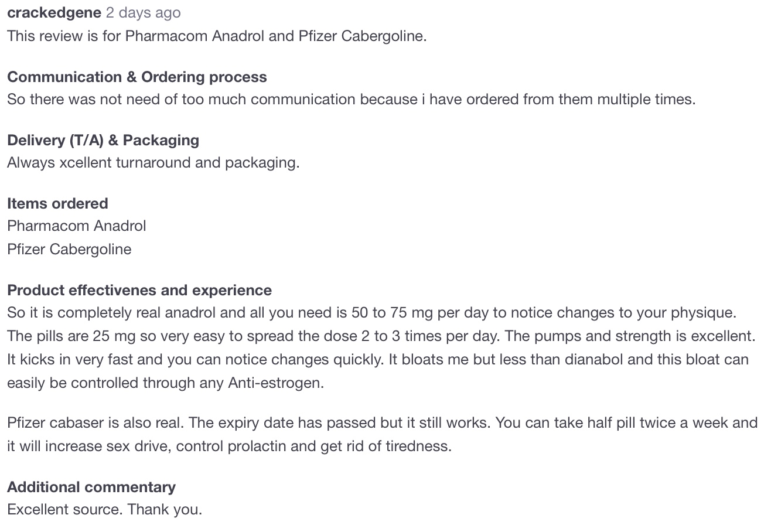The image size is (771, 532).
Task: Click the username crackedgene
Action: pyautogui.click(x=54, y=13)
